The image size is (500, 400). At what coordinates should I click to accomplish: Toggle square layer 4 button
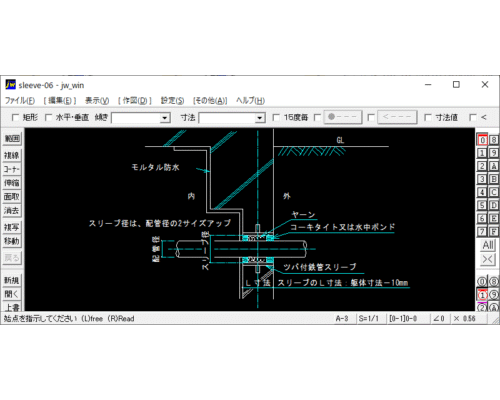pyautogui.click(x=482, y=192)
